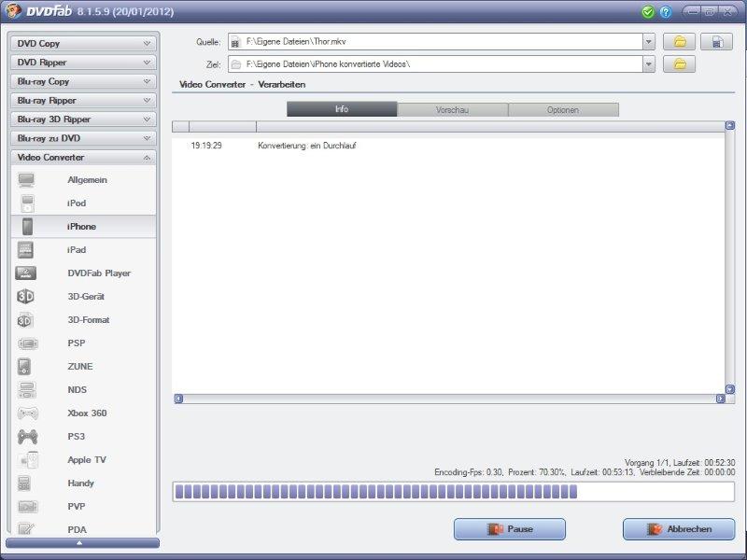
Task: Switch to the Vorschau tab
Action: point(452,110)
